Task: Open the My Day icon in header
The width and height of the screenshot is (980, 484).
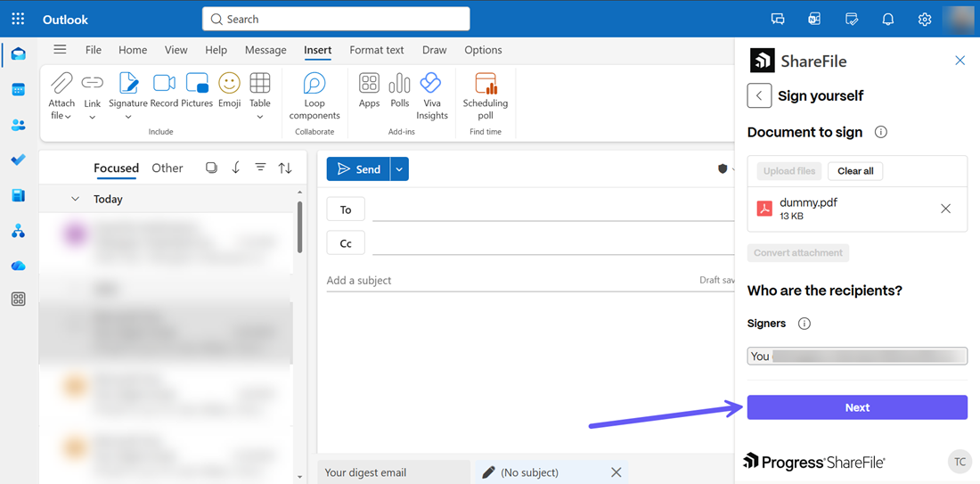Action: tap(851, 19)
